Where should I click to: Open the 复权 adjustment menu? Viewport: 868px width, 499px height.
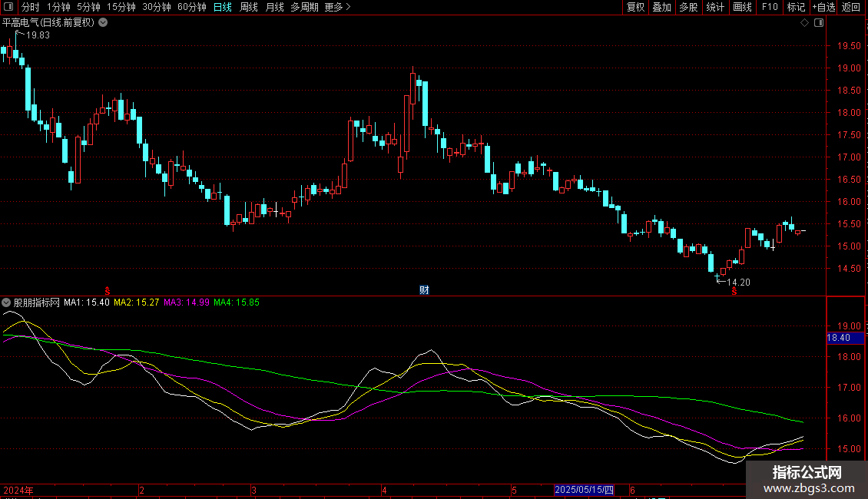(x=635, y=7)
